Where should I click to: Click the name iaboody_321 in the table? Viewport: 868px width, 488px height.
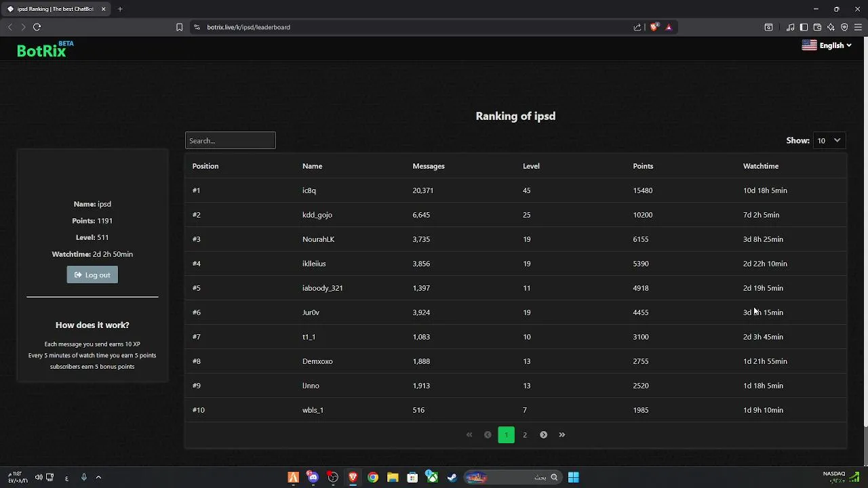[323, 288]
